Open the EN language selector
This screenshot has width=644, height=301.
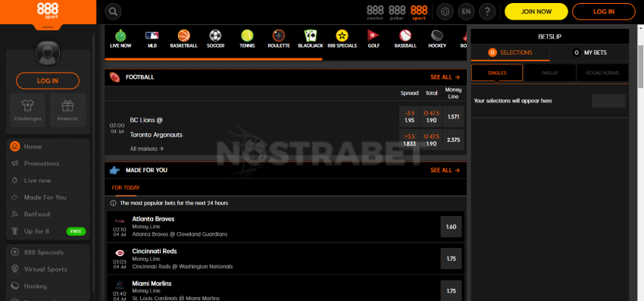(466, 11)
